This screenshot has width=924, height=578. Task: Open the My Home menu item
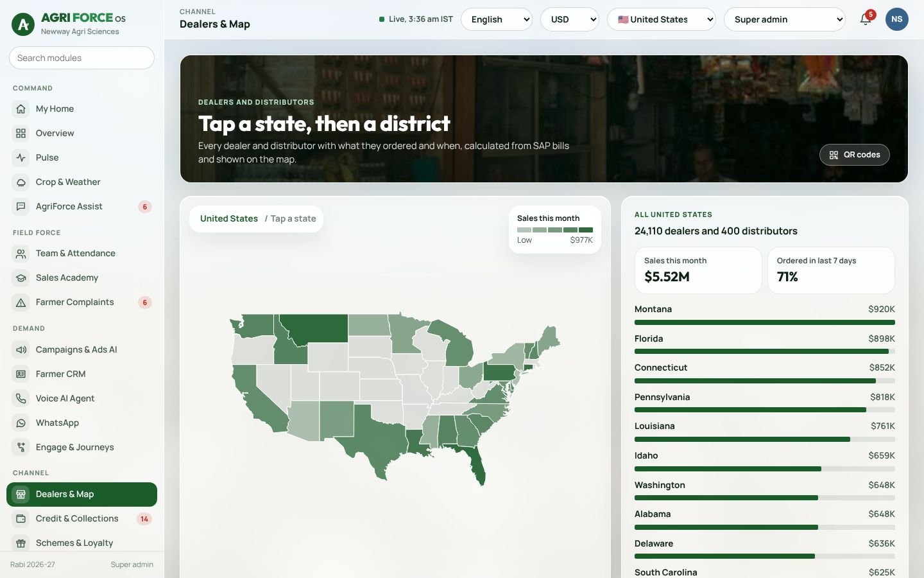click(81, 109)
